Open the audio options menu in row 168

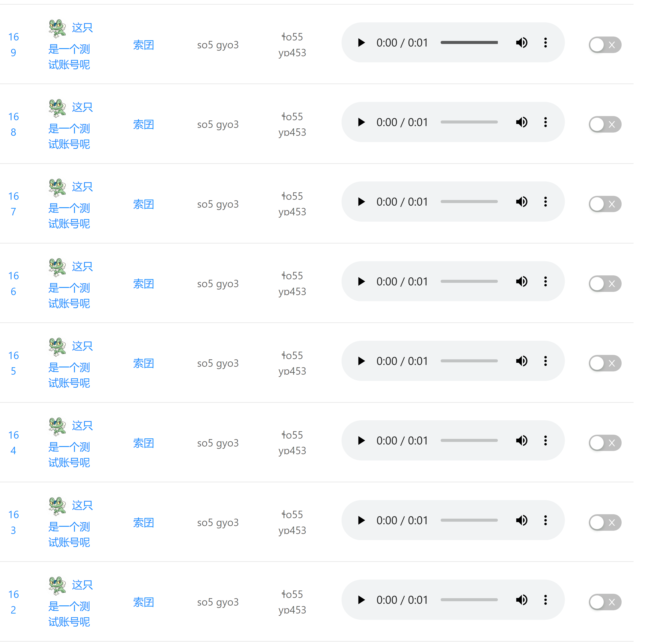point(545,122)
